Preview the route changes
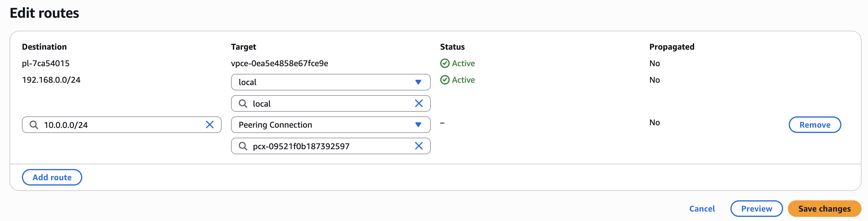 click(x=756, y=209)
